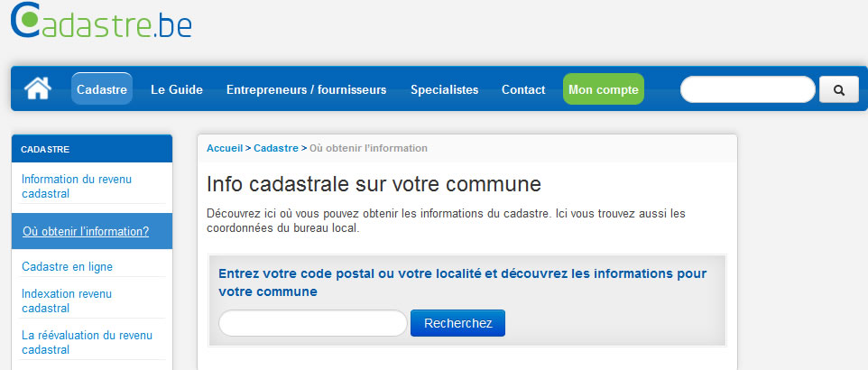The height and width of the screenshot is (370, 868).
Task: Click the green Mon compte button
Action: 604,89
